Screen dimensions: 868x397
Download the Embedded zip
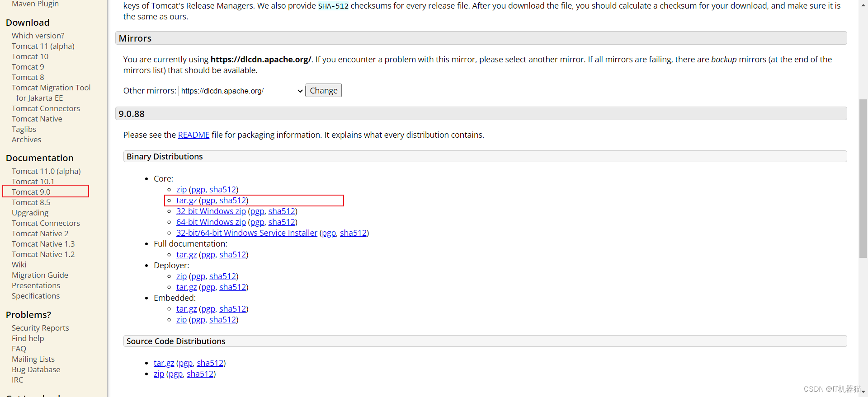(181, 319)
